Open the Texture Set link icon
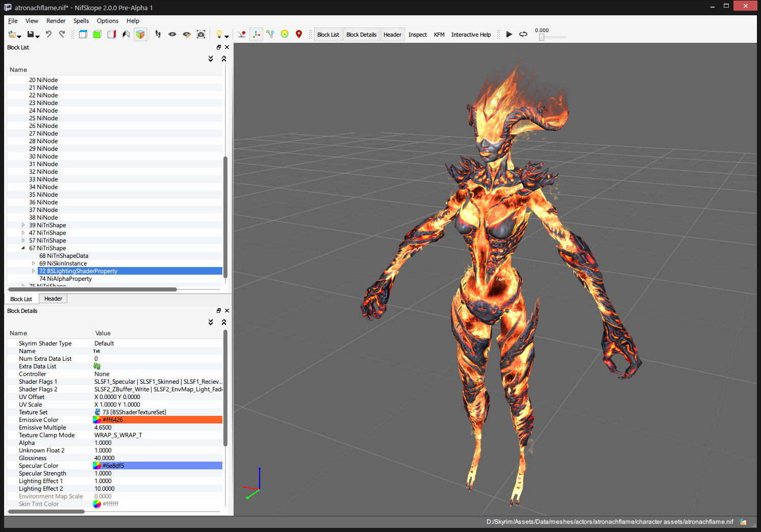Viewport: 761px width, 532px height. point(97,412)
